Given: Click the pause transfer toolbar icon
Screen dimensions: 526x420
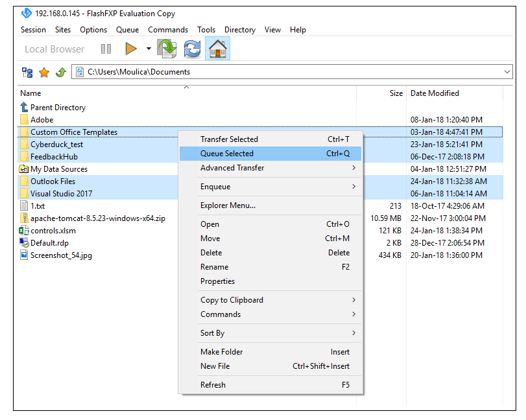Looking at the screenshot, I should (106, 49).
